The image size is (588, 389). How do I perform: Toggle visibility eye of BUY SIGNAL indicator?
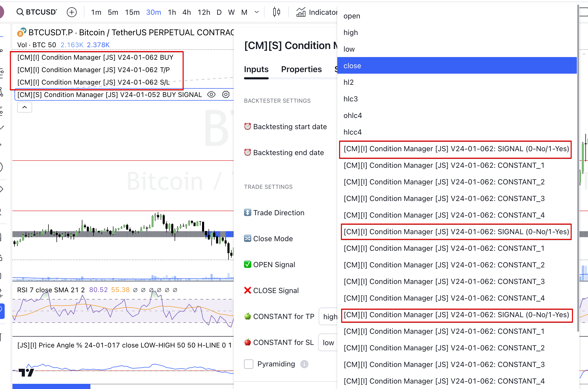point(211,95)
